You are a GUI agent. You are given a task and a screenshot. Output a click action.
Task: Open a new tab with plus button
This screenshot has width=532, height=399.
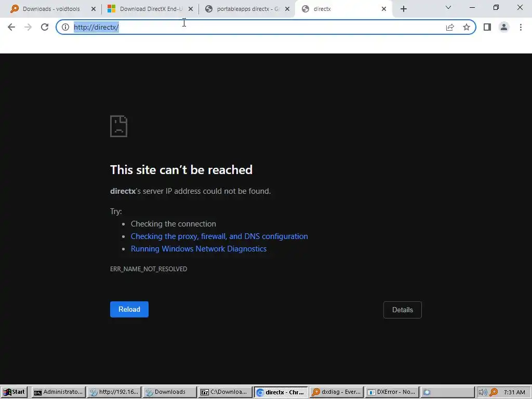(x=403, y=9)
